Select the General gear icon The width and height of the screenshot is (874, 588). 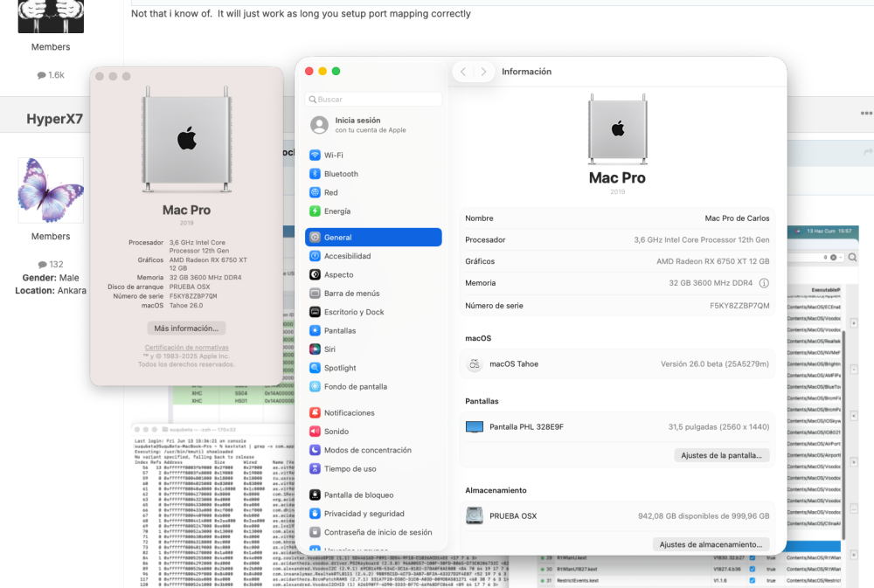(x=315, y=238)
